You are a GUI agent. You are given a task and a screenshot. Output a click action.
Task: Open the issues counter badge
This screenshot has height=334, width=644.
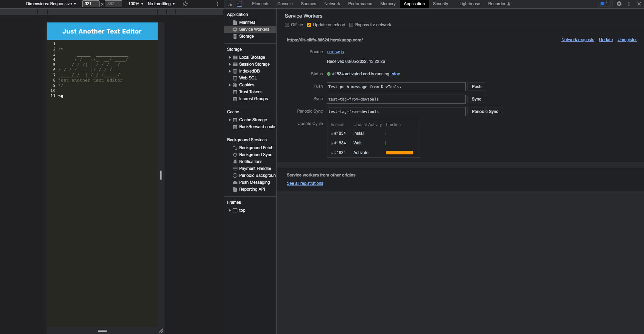[604, 4]
